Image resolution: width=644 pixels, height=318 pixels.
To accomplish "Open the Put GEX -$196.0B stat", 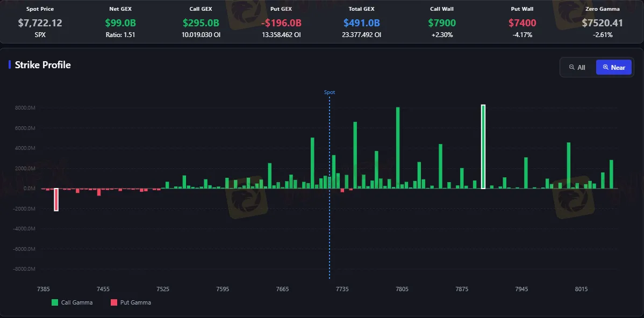I will tap(281, 23).
